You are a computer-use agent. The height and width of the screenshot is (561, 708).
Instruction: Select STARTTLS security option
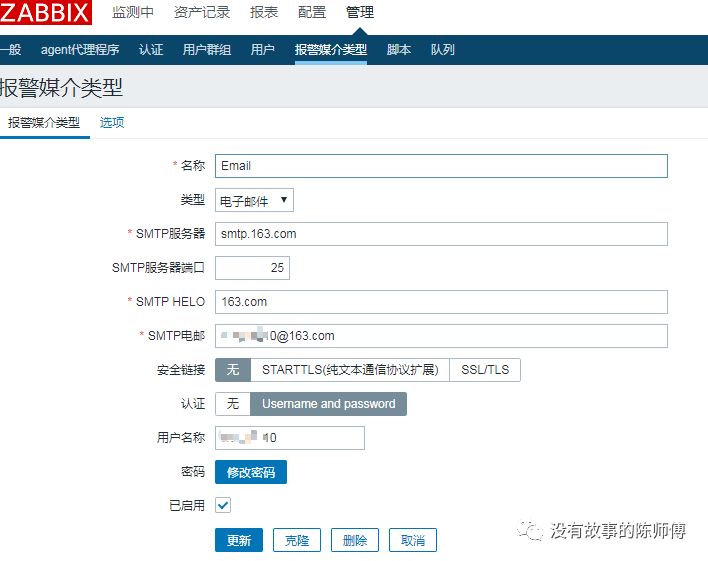click(350, 370)
